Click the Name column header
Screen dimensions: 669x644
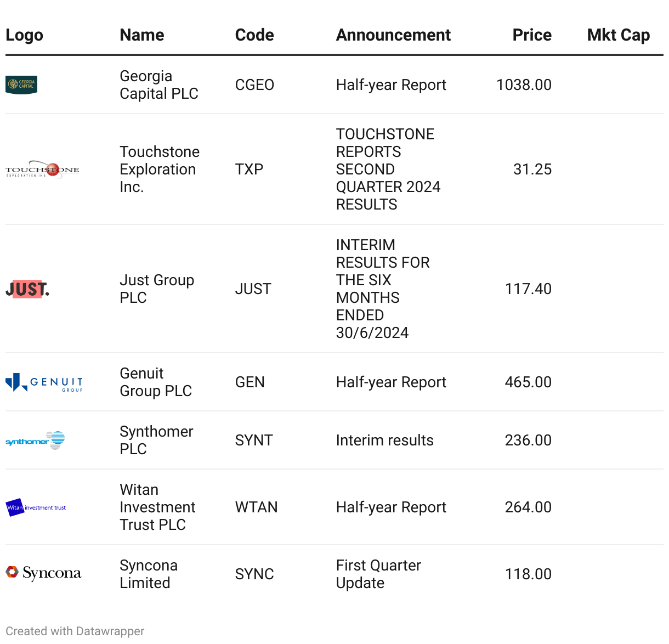click(142, 35)
